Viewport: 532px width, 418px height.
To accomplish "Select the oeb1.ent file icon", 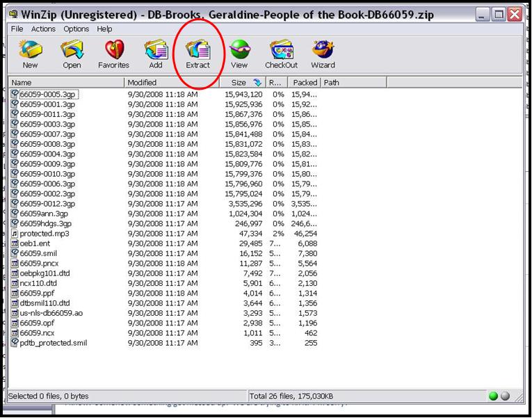I will [x=15, y=243].
